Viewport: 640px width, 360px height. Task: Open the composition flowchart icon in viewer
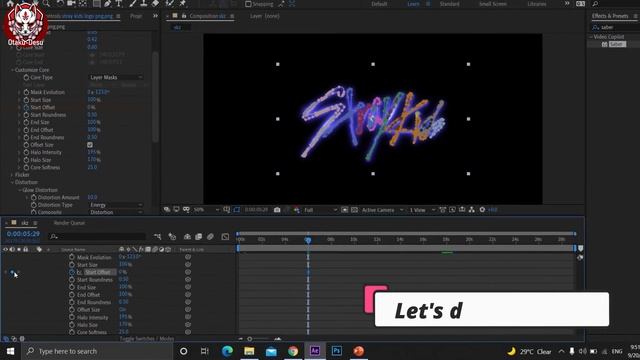tap(472, 210)
